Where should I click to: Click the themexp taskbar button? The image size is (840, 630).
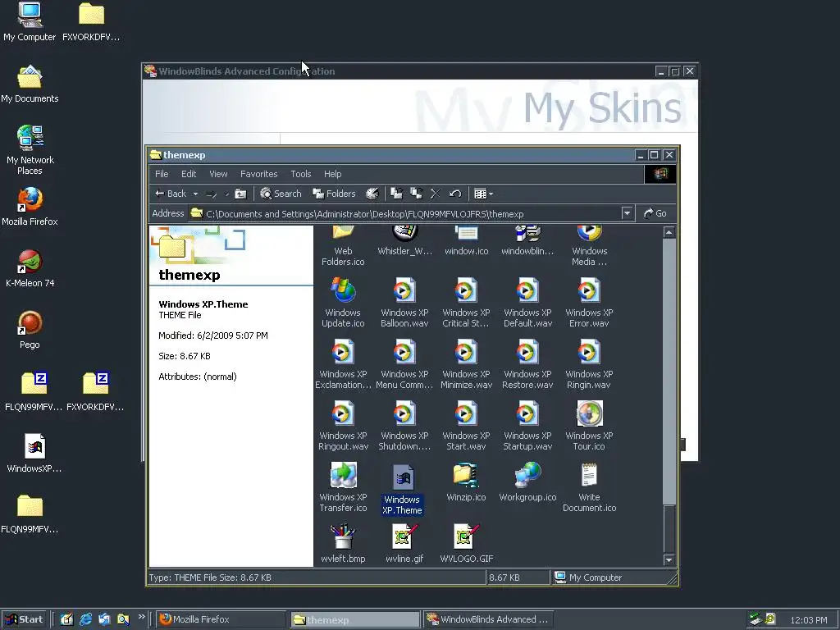coord(355,620)
